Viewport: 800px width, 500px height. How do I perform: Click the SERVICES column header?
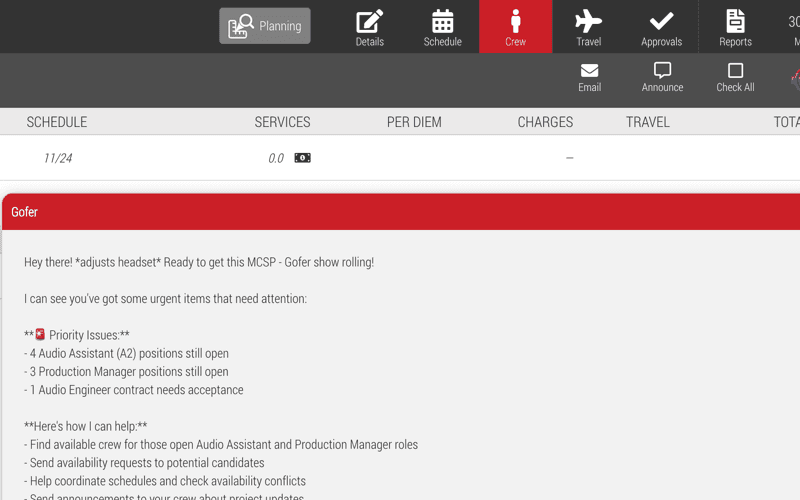pos(282,122)
